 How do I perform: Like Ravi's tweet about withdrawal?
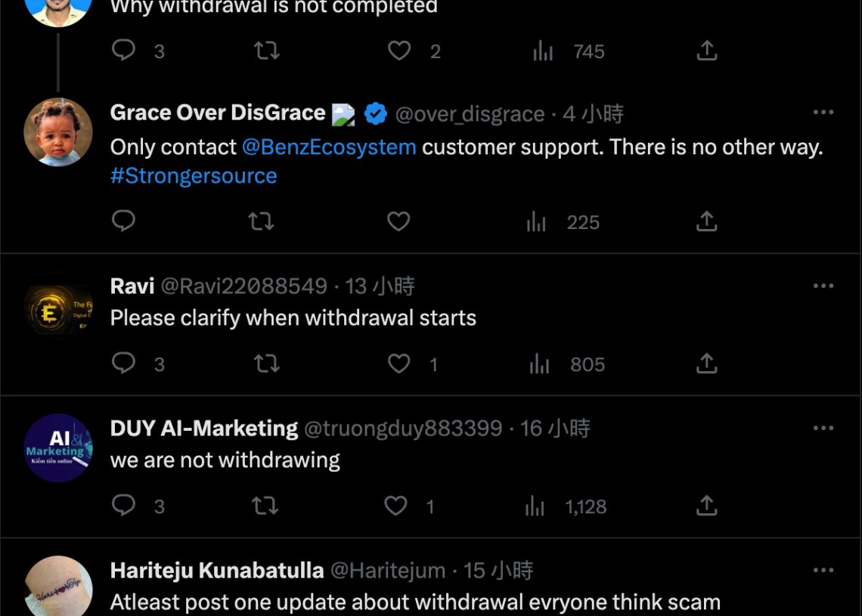398,364
